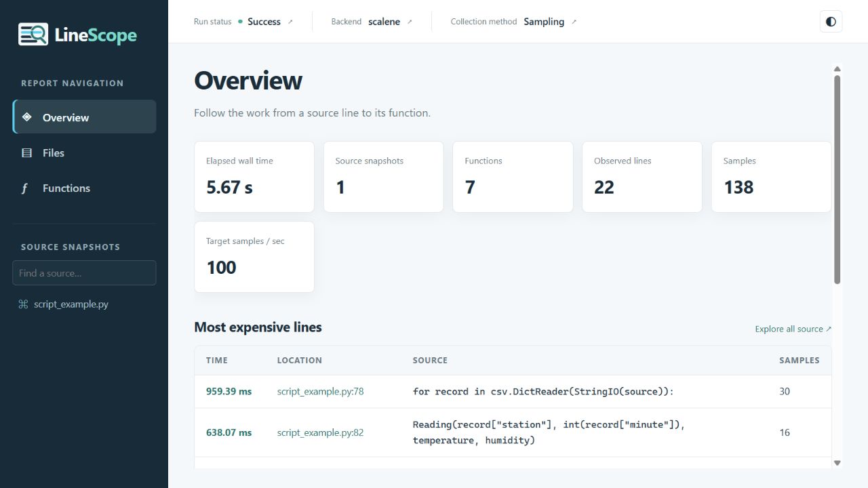Image resolution: width=868 pixels, height=488 pixels.
Task: Click the LineScope magnifier logo icon
Action: (x=33, y=35)
